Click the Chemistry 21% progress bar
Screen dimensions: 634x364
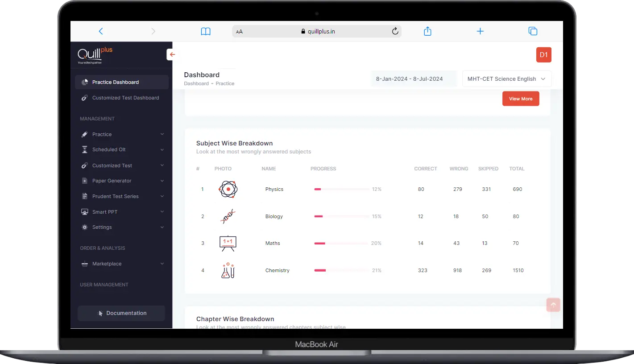(x=342, y=270)
